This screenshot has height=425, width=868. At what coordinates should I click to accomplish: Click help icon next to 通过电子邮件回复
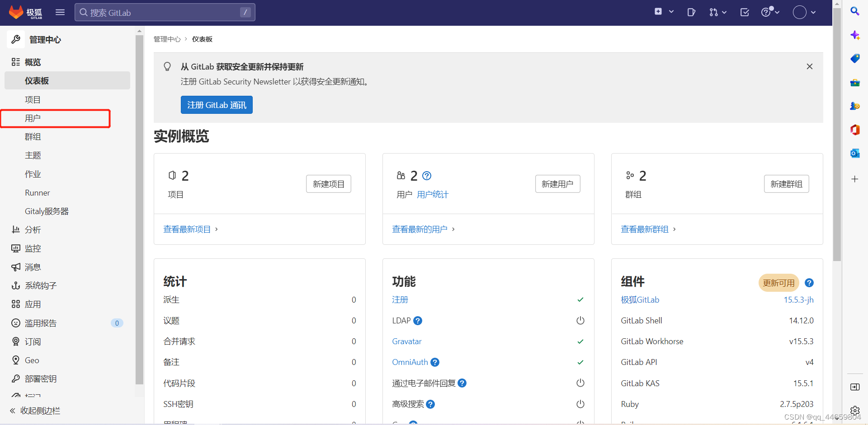click(x=462, y=383)
